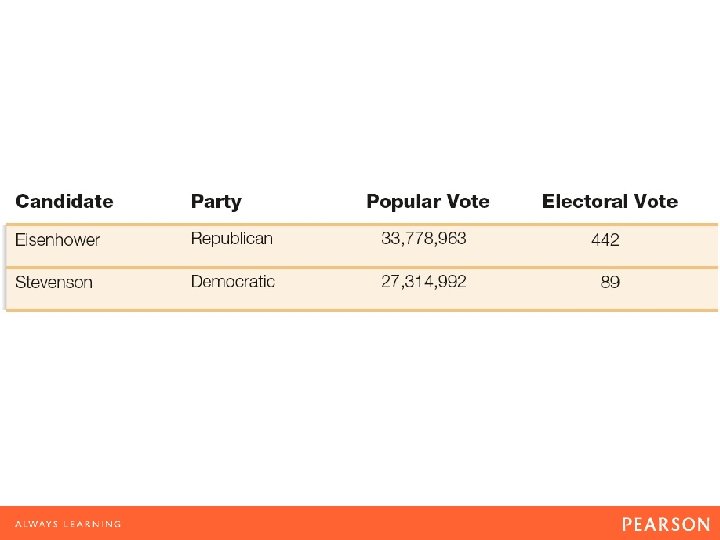720x540 pixels.
Task: Click the Popular Vote column header
Action: (428, 201)
